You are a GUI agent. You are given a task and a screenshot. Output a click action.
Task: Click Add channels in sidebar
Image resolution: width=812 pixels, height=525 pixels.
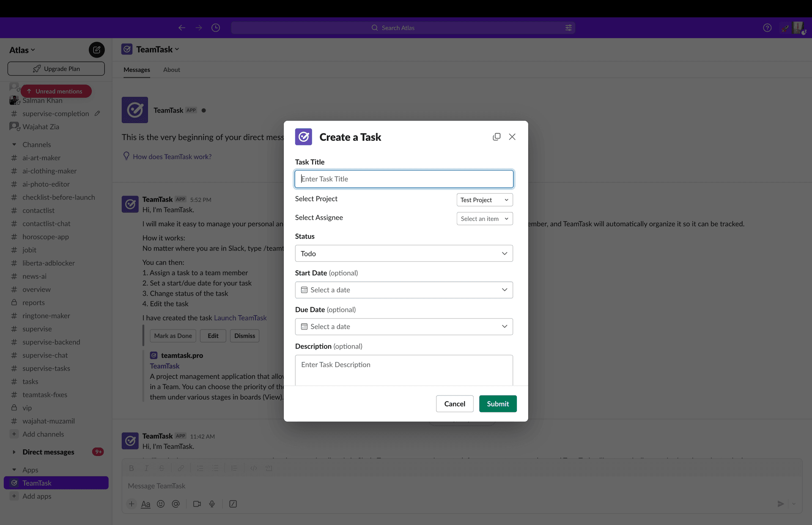[x=43, y=434]
